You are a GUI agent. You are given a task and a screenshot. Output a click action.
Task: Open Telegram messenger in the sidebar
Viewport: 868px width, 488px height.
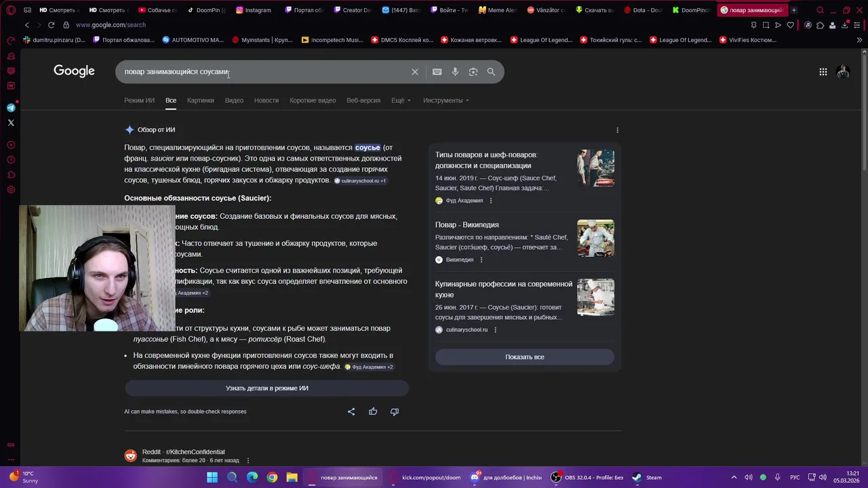(11, 108)
